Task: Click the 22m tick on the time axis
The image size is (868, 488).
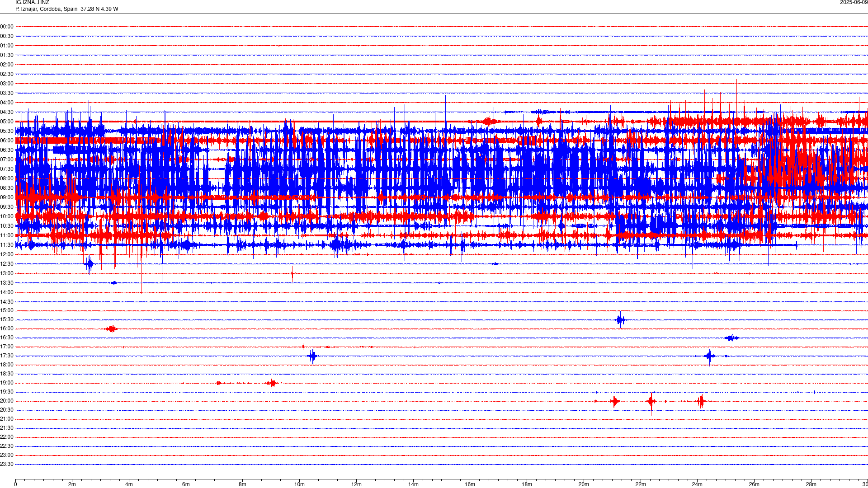Action: (x=641, y=484)
